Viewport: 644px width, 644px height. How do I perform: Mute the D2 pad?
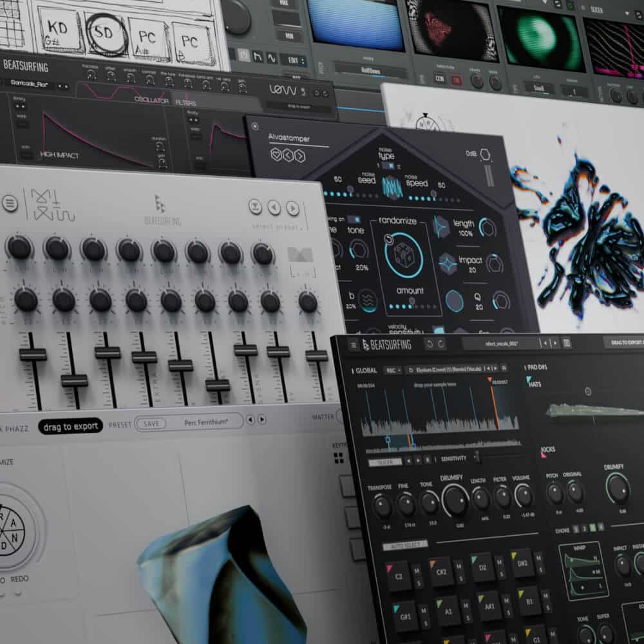pos(499,562)
